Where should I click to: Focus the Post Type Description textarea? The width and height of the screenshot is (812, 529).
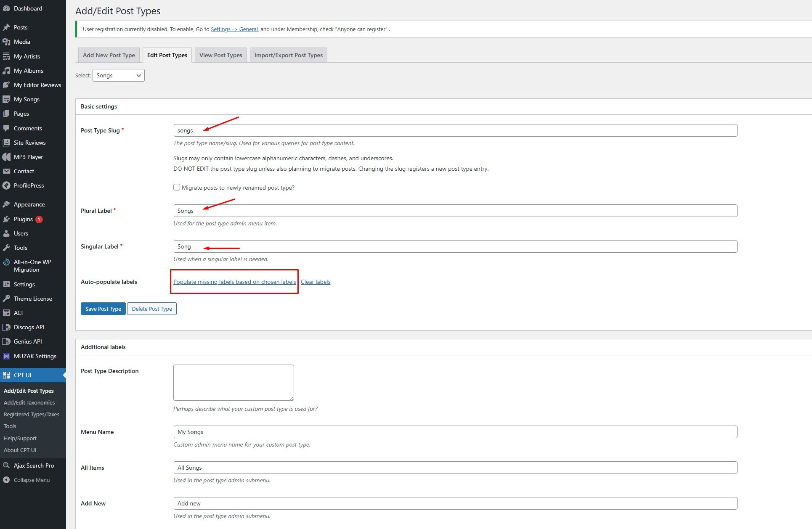(234, 383)
